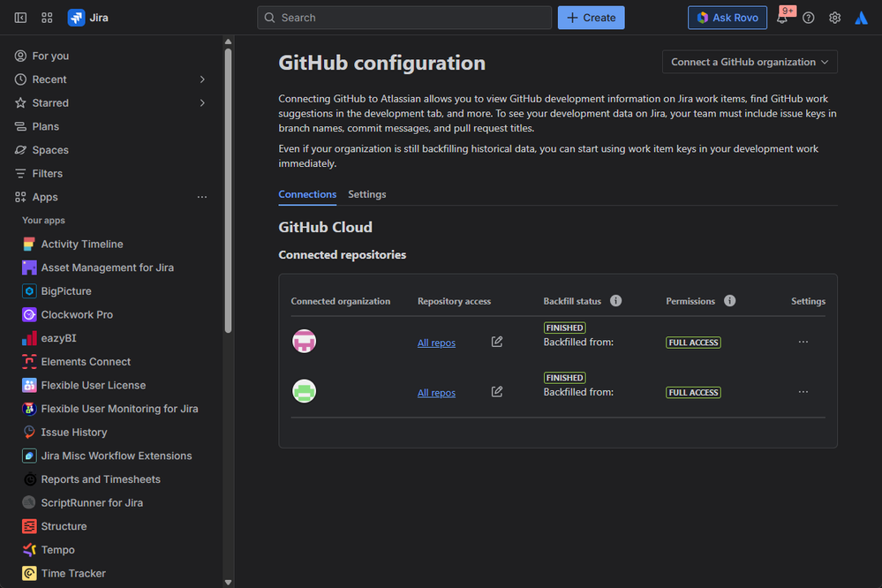
Task: Click FULL ACCESS badge in green organization row
Action: 693,392
